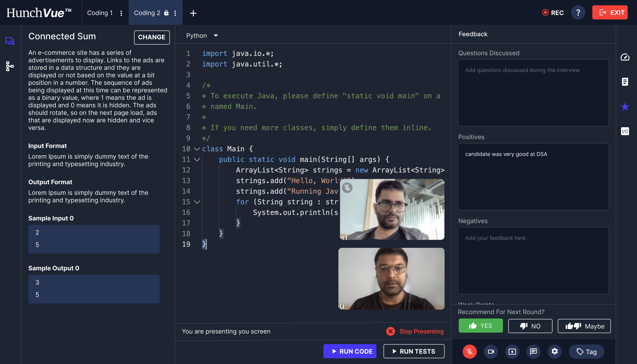
Task: Open settings gear in call controls
Action: tap(554, 351)
